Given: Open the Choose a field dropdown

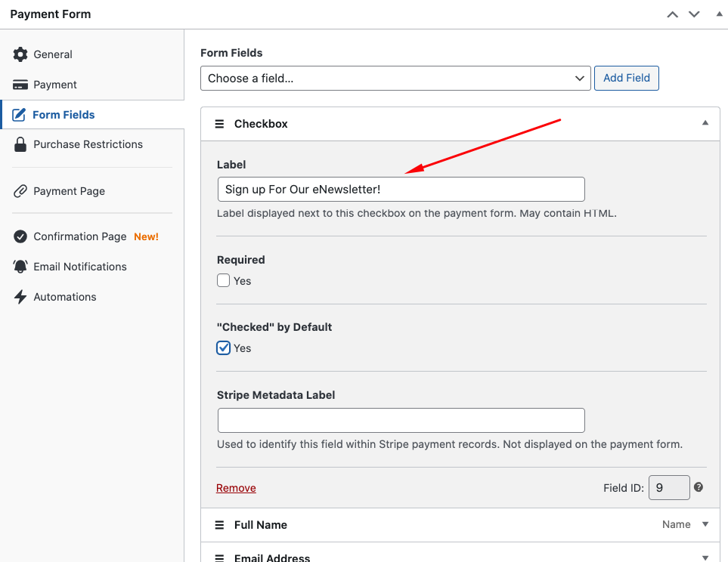Looking at the screenshot, I should click(395, 79).
